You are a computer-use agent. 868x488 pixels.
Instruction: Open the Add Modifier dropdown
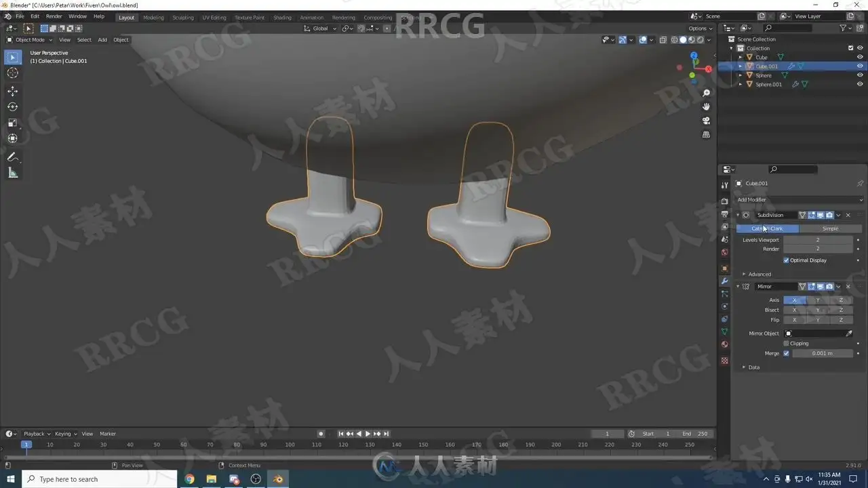coord(800,200)
